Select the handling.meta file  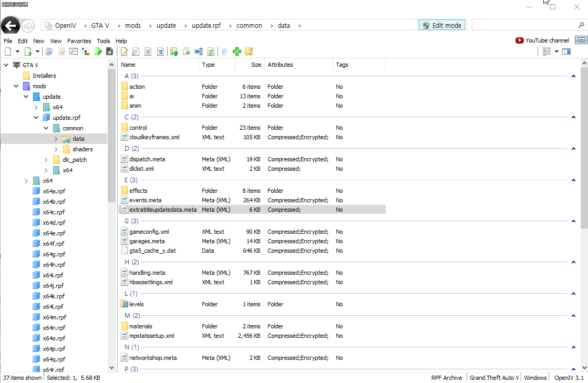[147, 273]
